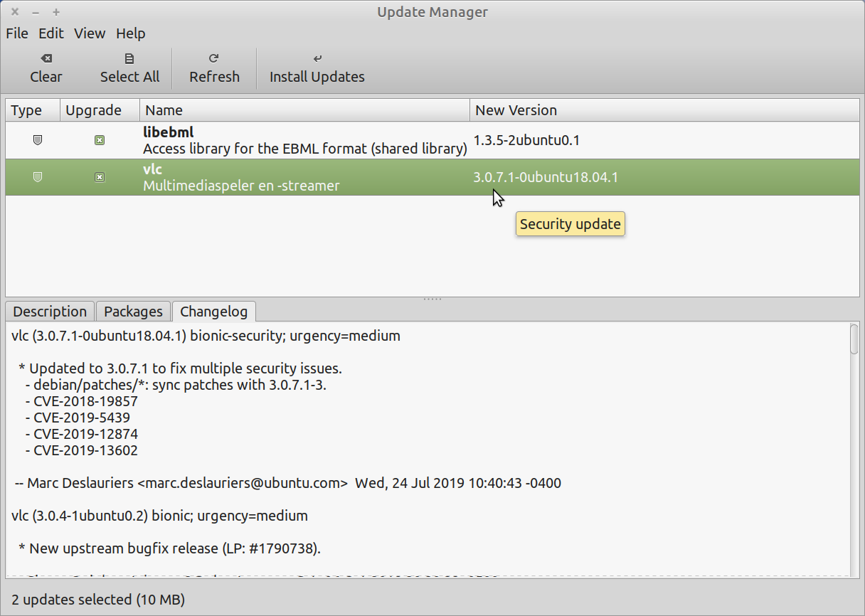Open the File menu
The width and height of the screenshot is (865, 616).
coord(17,33)
